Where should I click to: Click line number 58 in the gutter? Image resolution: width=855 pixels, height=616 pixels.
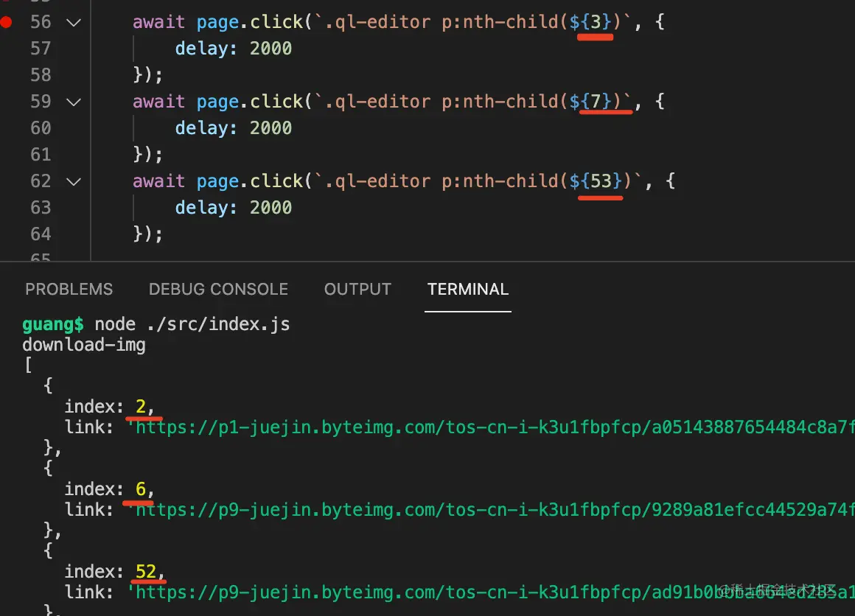[x=41, y=74]
